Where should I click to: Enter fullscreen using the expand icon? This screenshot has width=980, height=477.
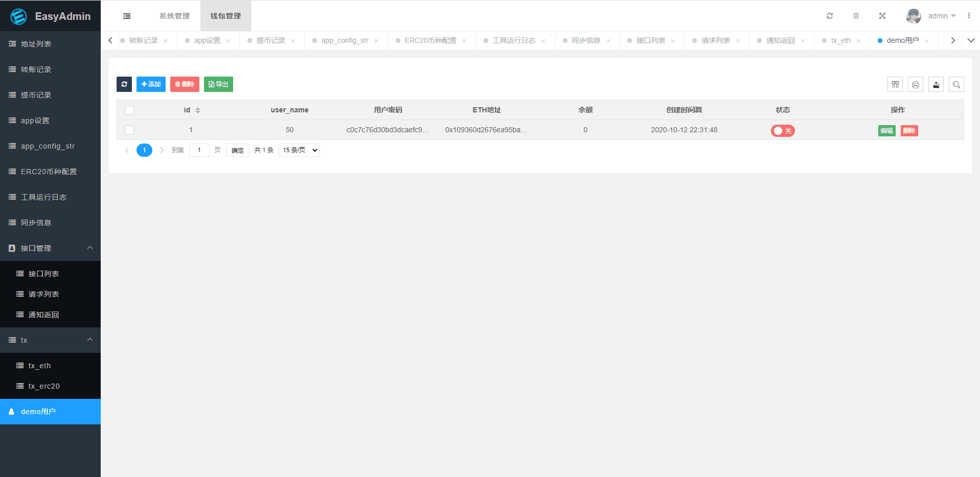click(x=882, y=16)
